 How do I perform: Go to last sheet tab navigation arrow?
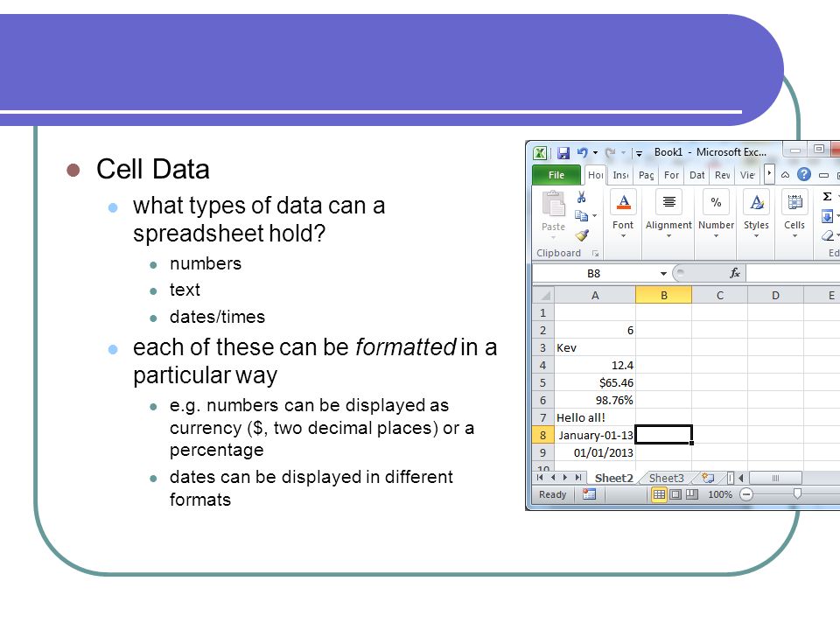point(578,478)
